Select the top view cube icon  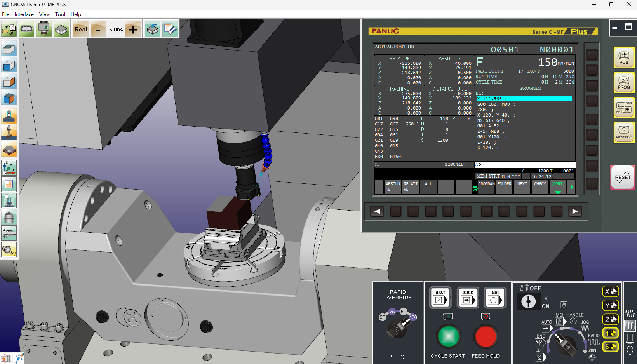coord(9,49)
